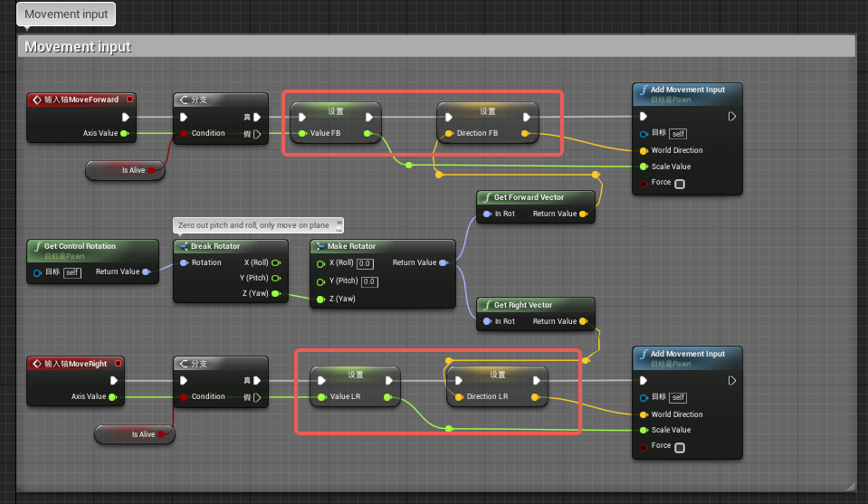This screenshot has width=868, height=504.
Task: Click the Y (Pitch) 0.0 field in Make Rotator
Action: [x=369, y=281]
